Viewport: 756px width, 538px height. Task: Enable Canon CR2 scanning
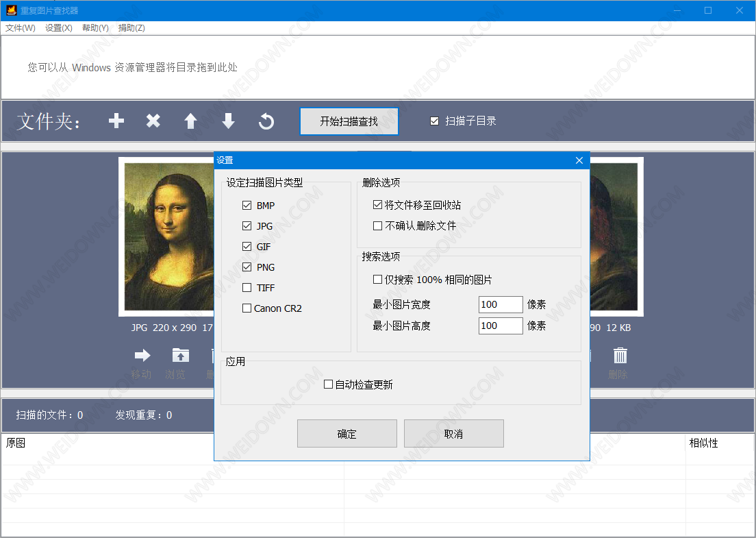coord(247,308)
